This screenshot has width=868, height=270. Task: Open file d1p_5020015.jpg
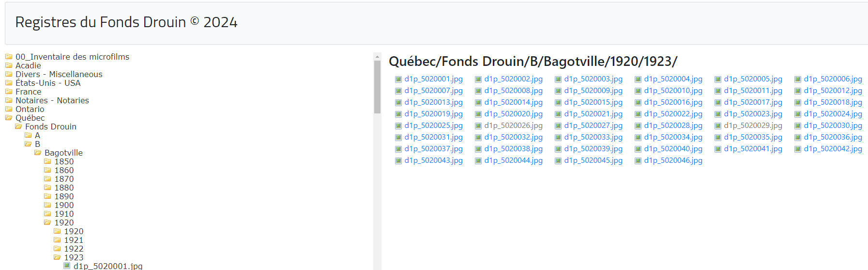point(594,102)
